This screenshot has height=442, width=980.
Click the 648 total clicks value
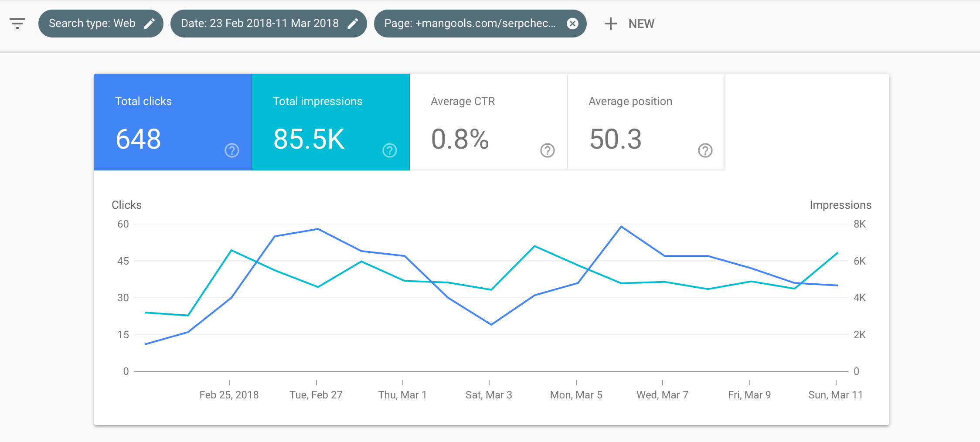click(x=138, y=139)
